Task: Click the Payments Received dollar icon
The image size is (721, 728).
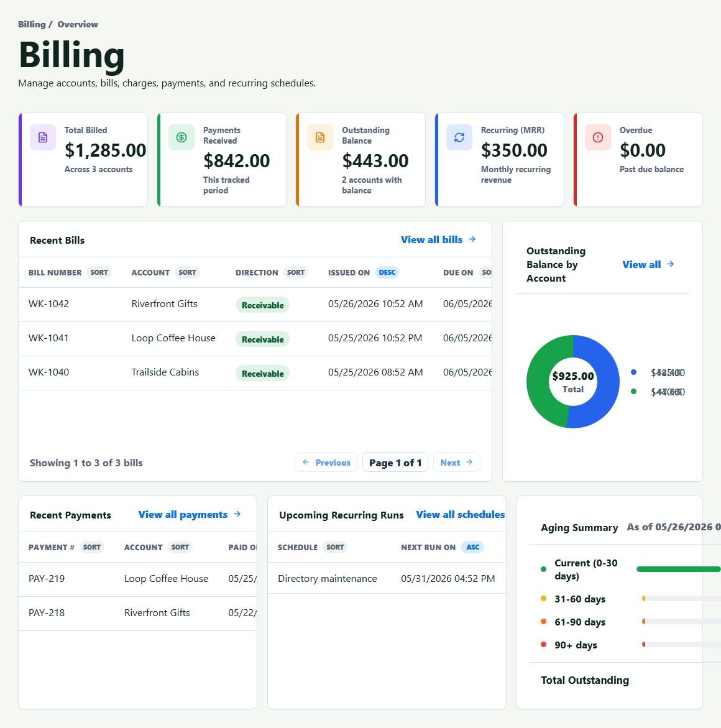Action: click(x=181, y=137)
